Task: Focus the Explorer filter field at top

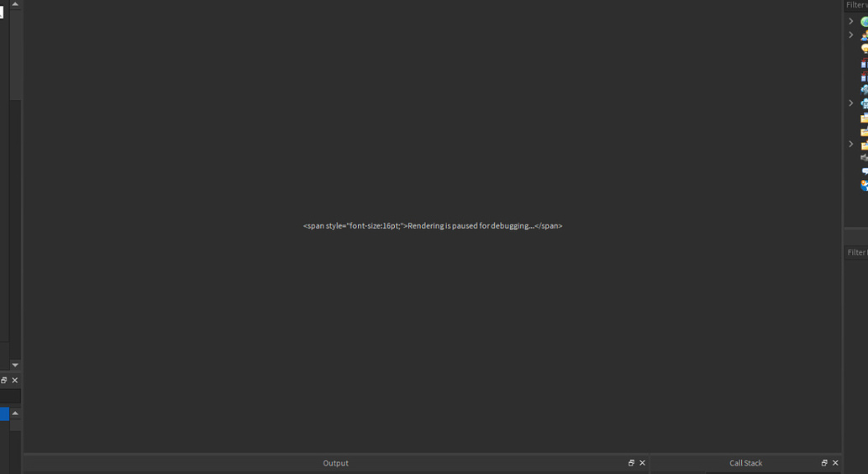Action: pos(856,5)
